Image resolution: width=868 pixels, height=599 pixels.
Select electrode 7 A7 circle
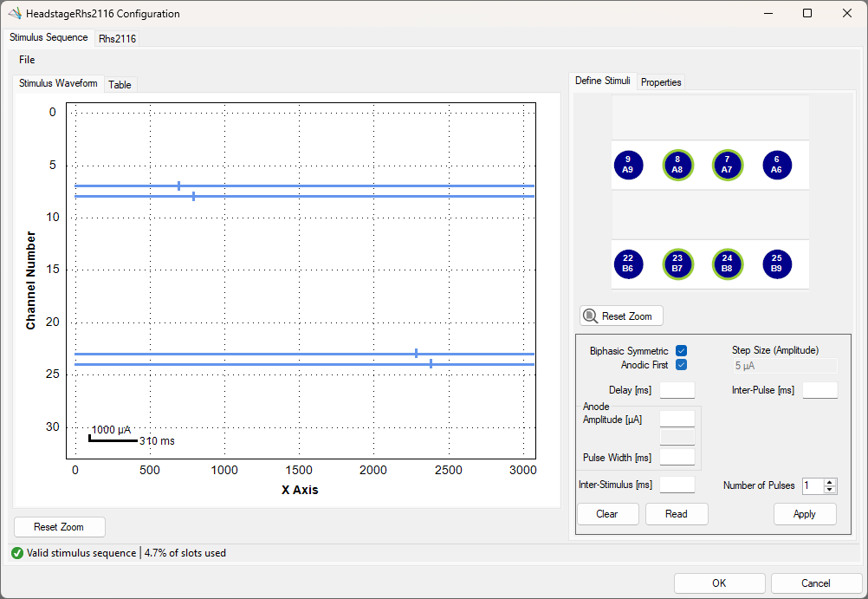click(x=727, y=165)
